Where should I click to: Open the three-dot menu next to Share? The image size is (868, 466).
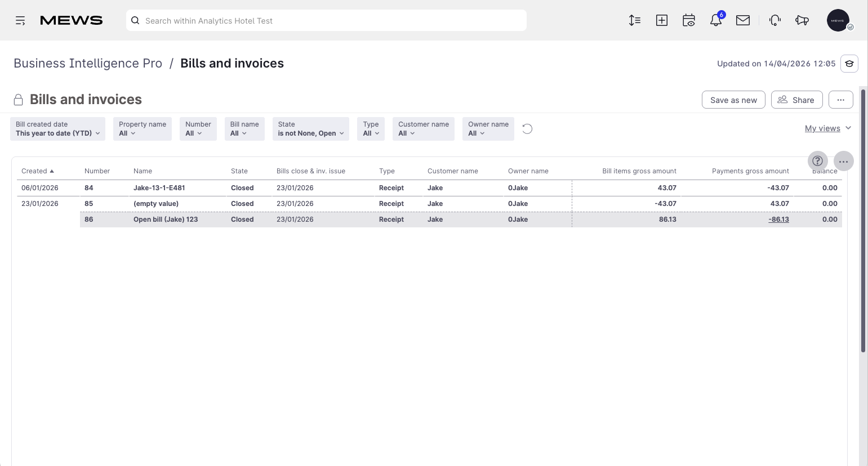841,100
